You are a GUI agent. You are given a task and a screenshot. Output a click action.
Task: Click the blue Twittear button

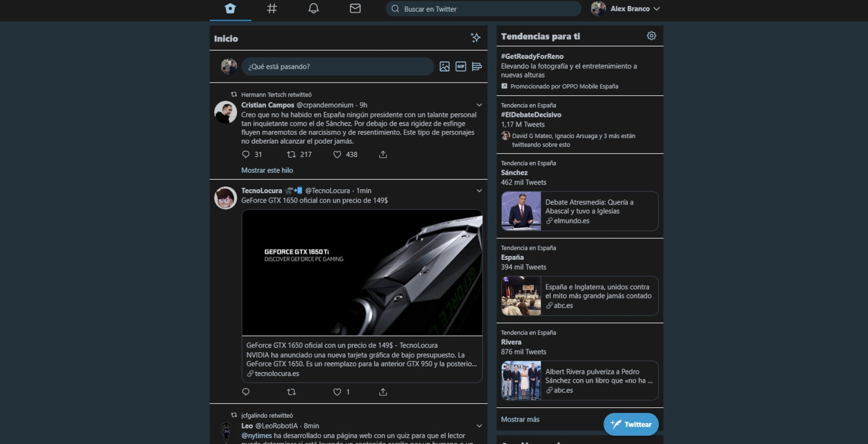pyautogui.click(x=631, y=424)
